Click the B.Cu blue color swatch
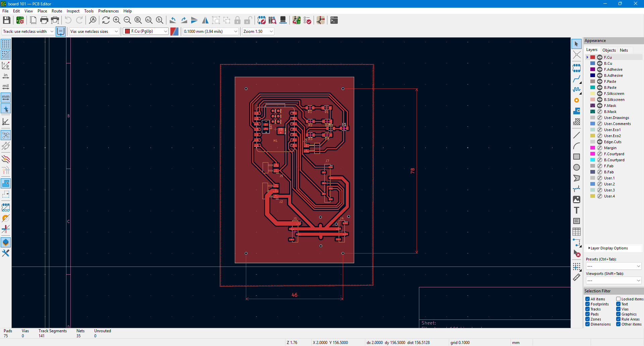 click(593, 63)
